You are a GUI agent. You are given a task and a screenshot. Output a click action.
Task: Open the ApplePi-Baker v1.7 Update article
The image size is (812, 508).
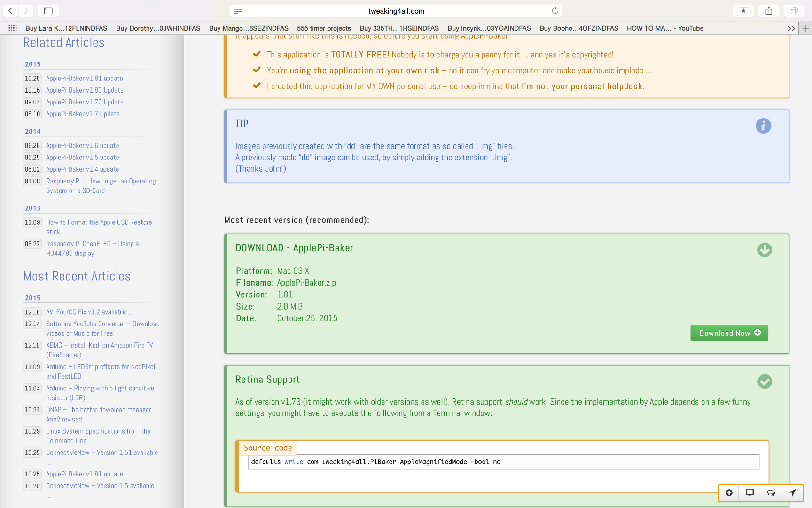[83, 114]
